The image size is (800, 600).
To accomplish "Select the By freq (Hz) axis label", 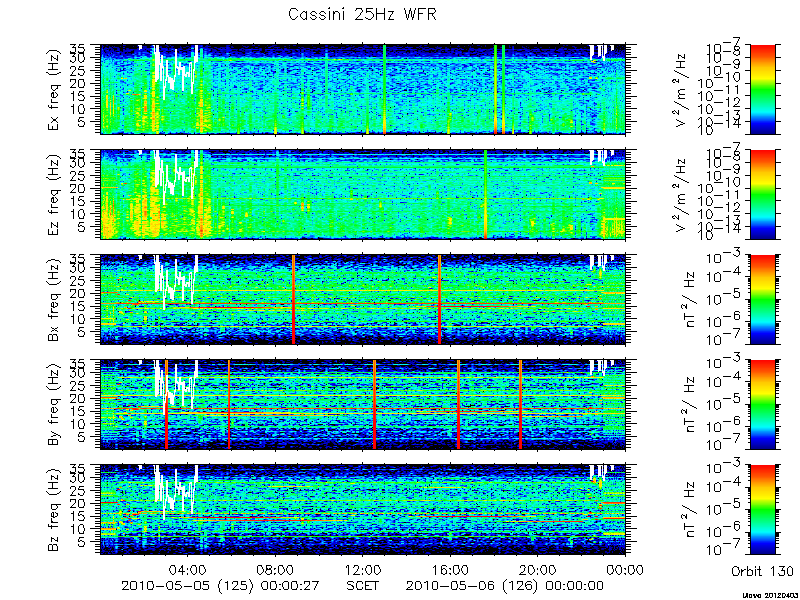I will tap(55, 405).
